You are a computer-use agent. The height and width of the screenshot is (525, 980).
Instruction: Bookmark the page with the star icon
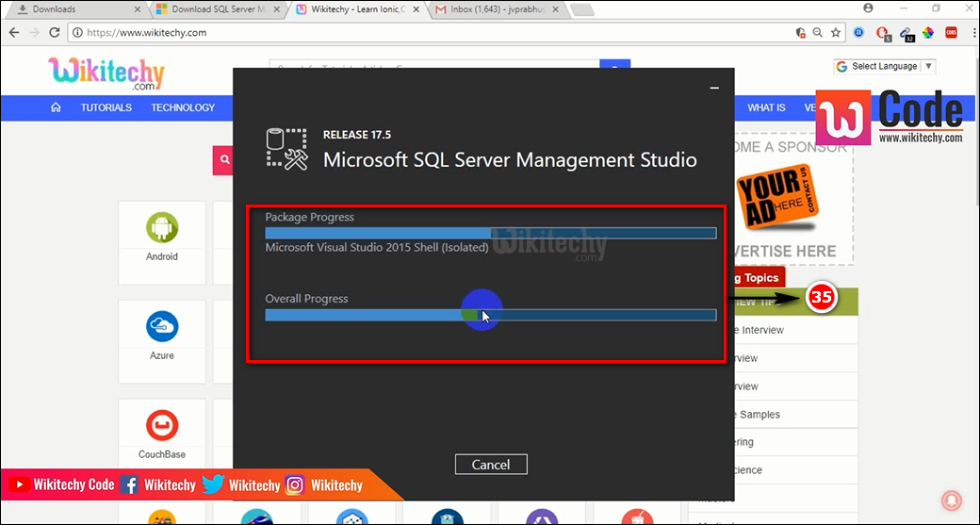tap(836, 32)
